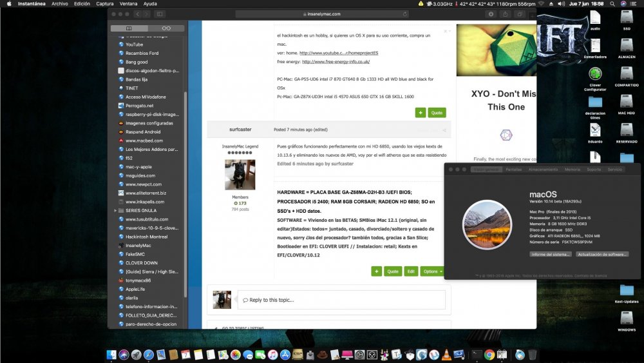This screenshot has width=644, height=363.
Task: Select the ALMACEN drive on desktop
Action: tap(627, 48)
